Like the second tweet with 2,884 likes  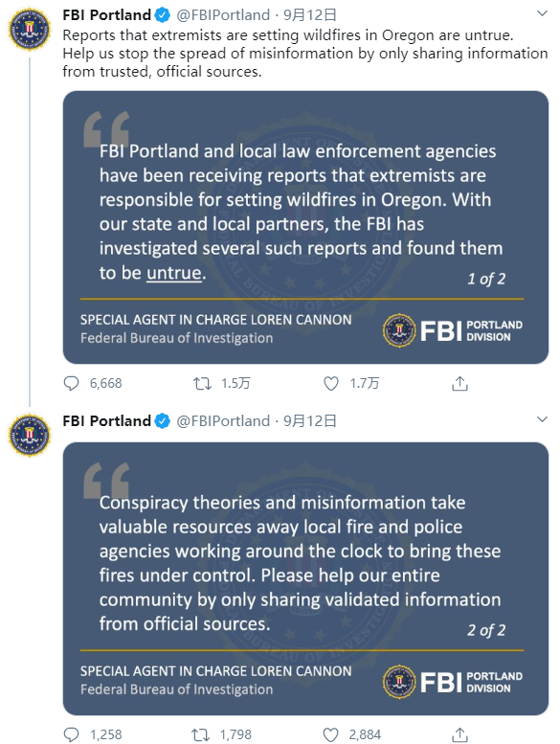(x=330, y=734)
